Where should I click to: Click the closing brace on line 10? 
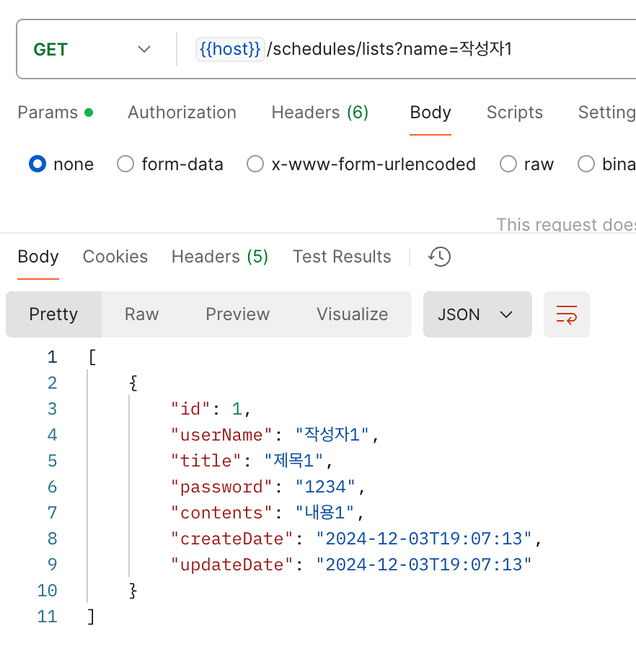[x=133, y=591]
